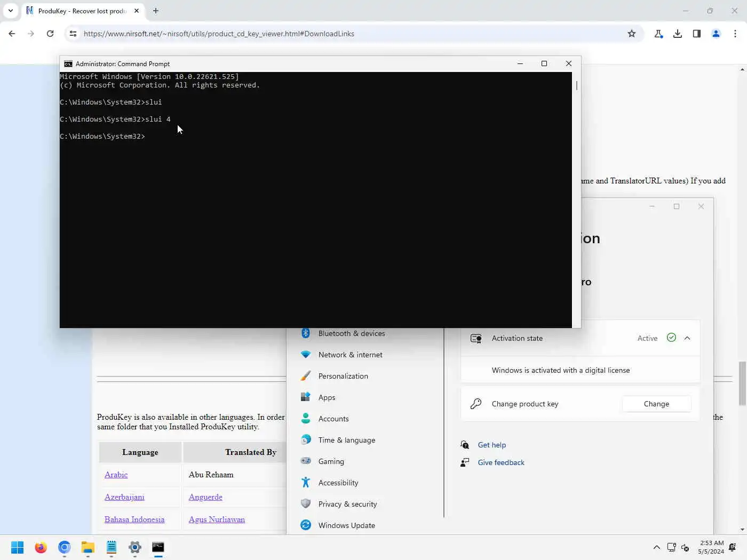The image size is (747, 560).
Task: Click the Network wifi icon in sidebar
Action: [306, 354]
